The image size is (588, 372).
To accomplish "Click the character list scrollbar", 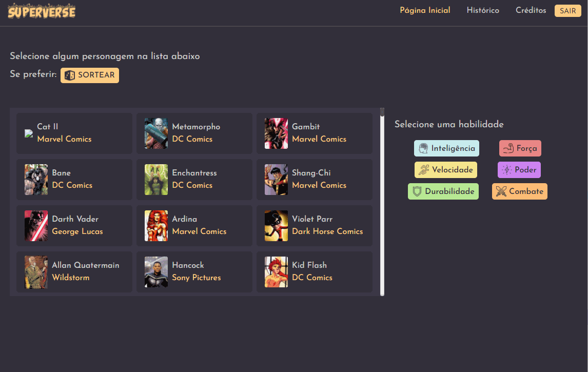I will (382, 202).
